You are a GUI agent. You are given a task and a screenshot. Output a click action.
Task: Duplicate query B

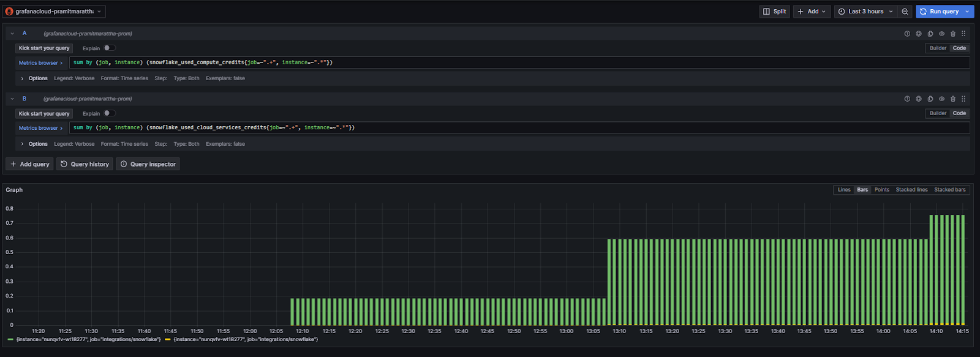click(930, 99)
